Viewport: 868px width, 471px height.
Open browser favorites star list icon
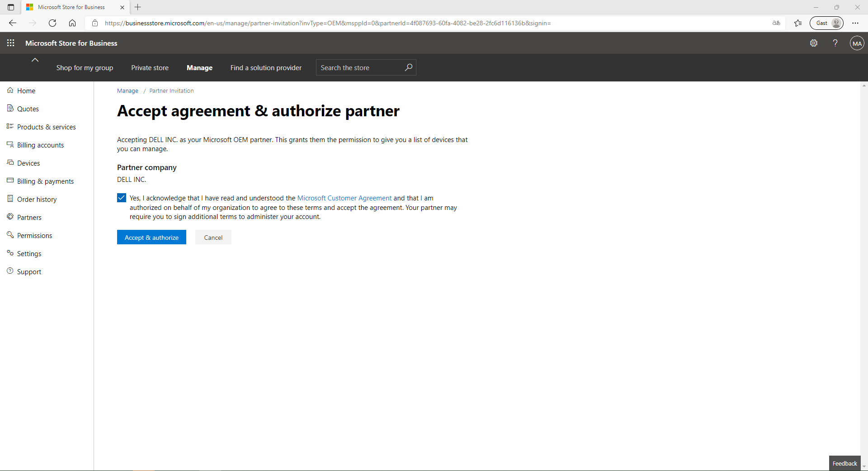(x=798, y=23)
